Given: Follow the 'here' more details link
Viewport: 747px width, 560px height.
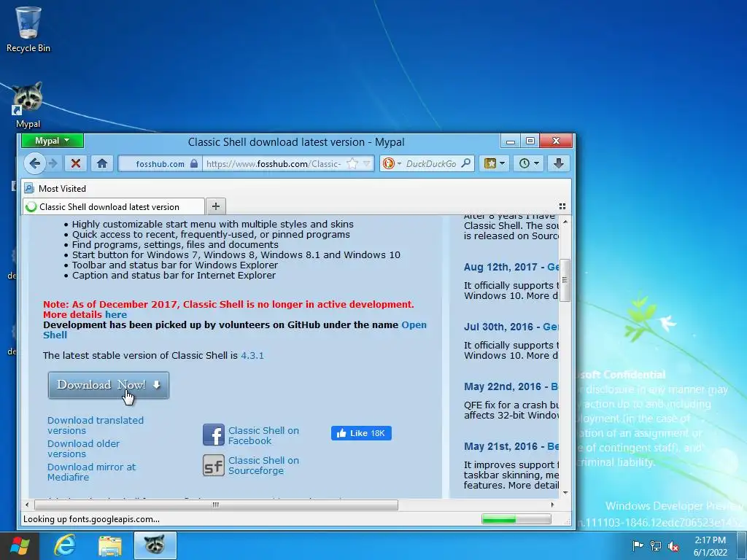Looking at the screenshot, I should point(116,314).
